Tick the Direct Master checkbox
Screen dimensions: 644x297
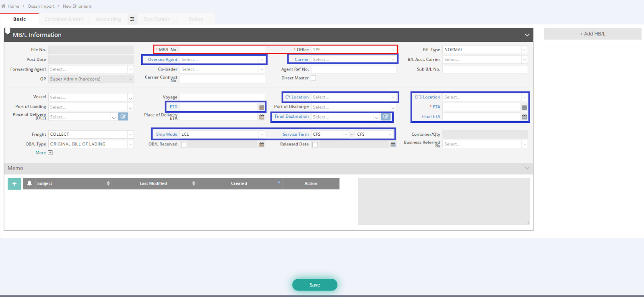(313, 78)
